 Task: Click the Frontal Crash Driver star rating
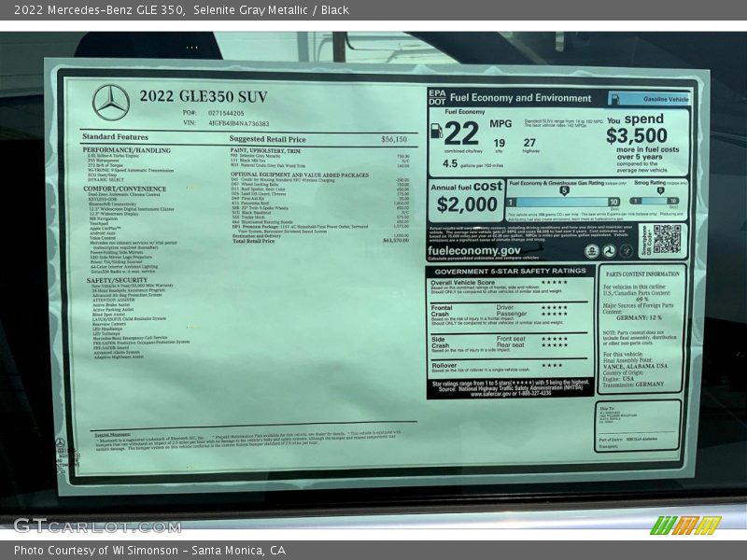[x=554, y=308]
